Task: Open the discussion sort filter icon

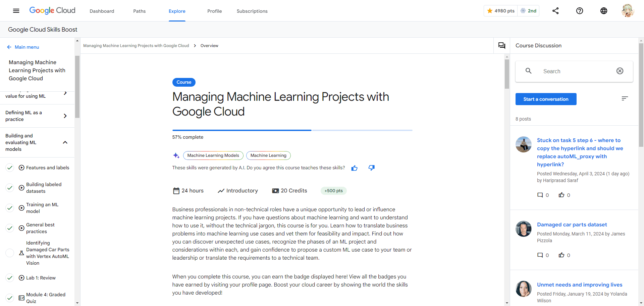Action: (625, 98)
